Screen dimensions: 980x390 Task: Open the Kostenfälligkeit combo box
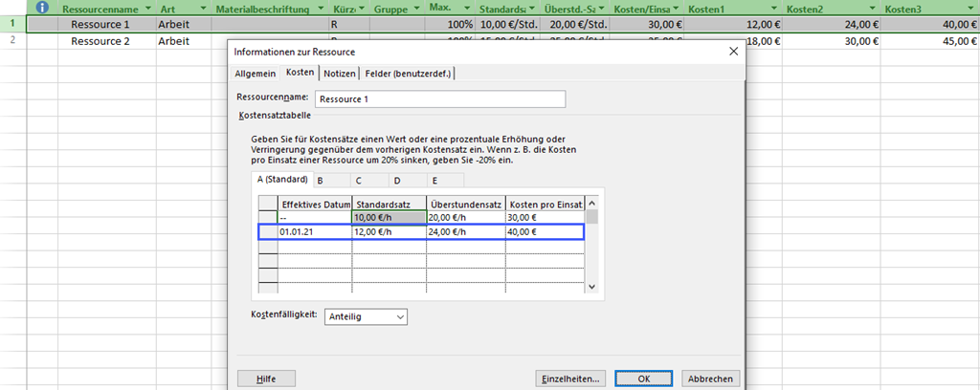[366, 315]
